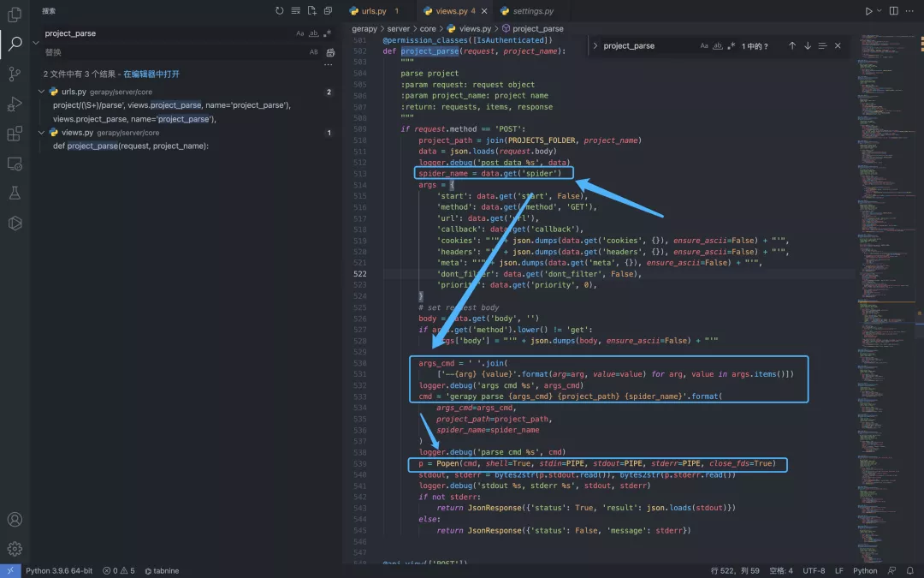The height and width of the screenshot is (578, 924).
Task: Toggle match case in sidebar search box
Action: click(300, 33)
